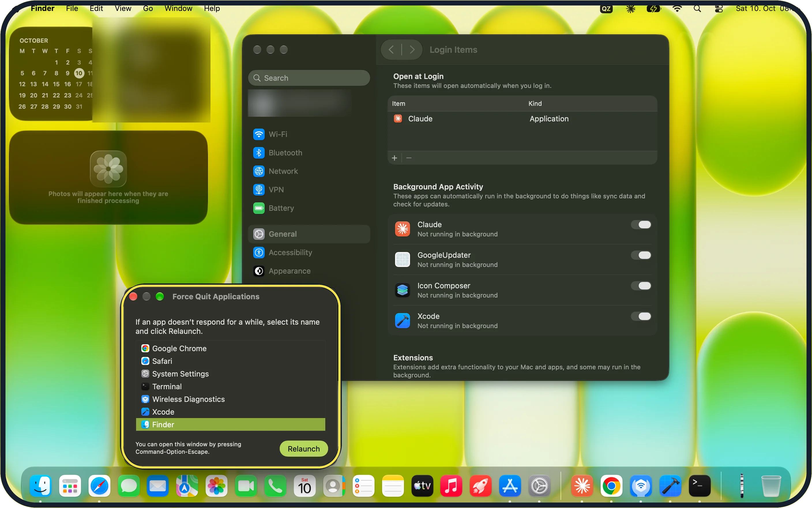Open Maps in the Dock
The width and height of the screenshot is (812, 508).
click(x=187, y=486)
